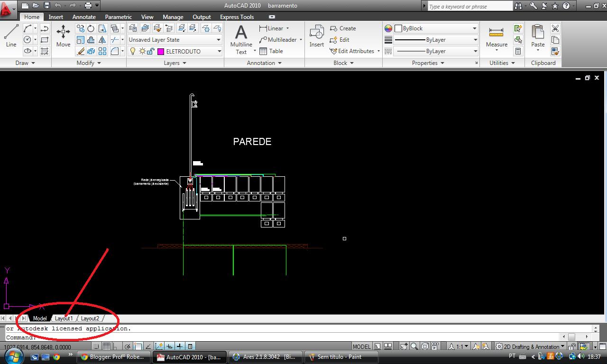Open the Layout1 tab
This screenshot has width=607, height=364.
point(64,318)
